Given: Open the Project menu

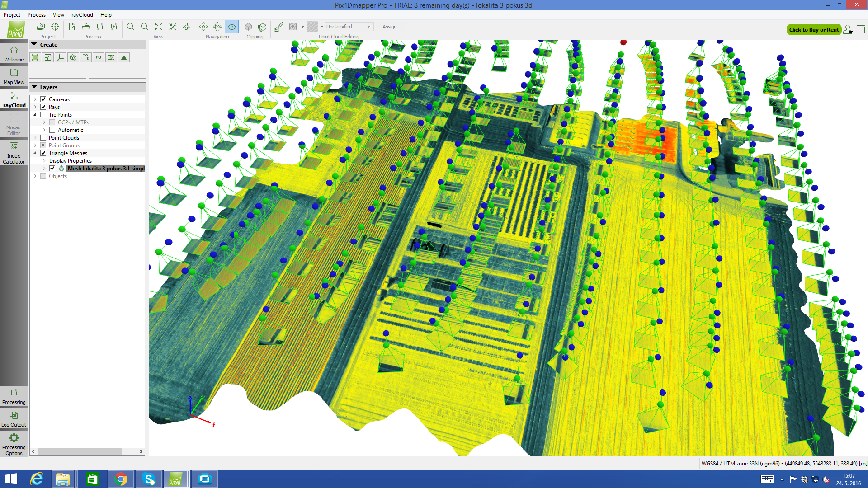Looking at the screenshot, I should [x=12, y=15].
